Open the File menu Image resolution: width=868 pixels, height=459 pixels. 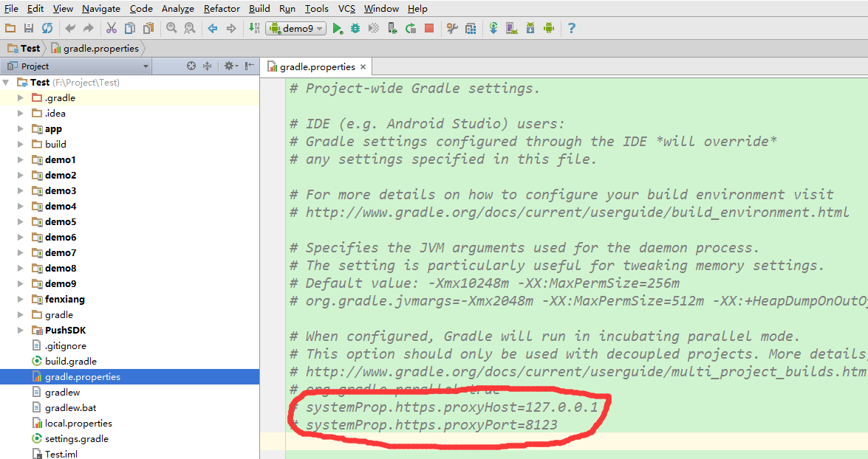pyautogui.click(x=11, y=9)
